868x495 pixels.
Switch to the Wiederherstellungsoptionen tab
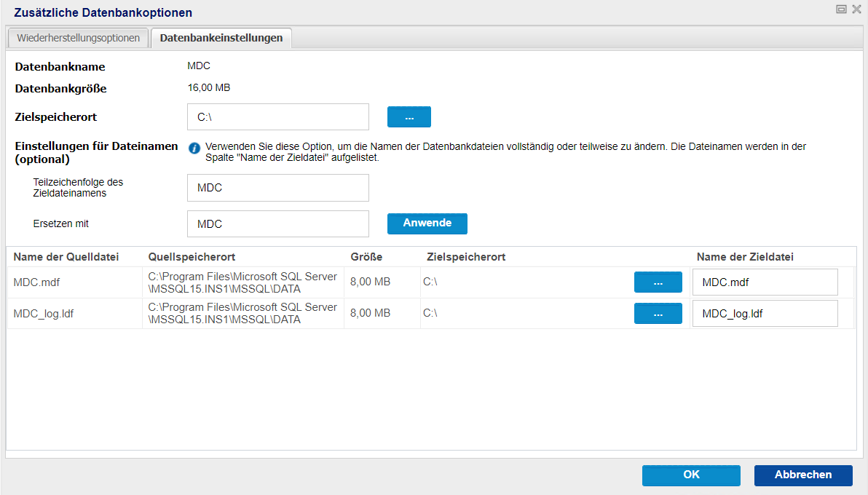(78, 38)
